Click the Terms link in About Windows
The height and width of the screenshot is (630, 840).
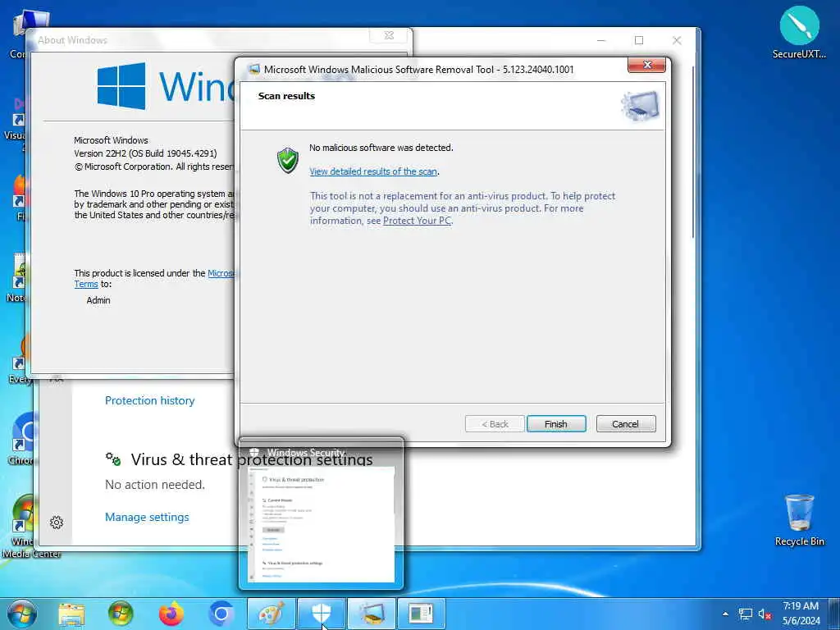(x=85, y=285)
